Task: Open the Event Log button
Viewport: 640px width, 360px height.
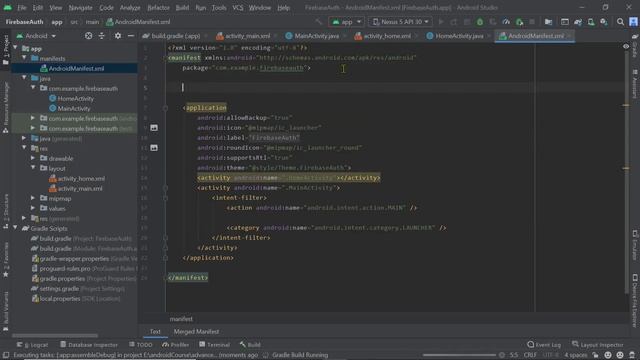Action: (544, 345)
